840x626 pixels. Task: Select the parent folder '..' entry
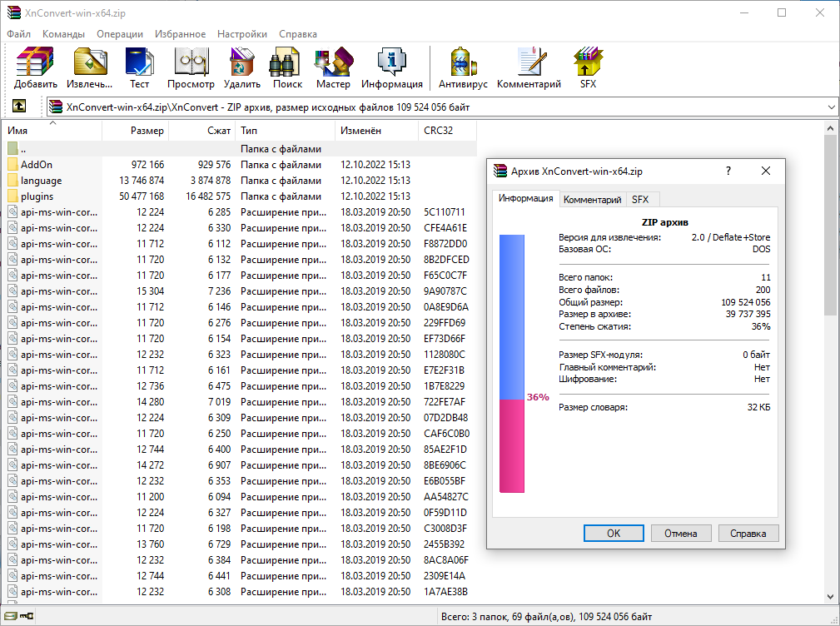[x=239, y=149]
